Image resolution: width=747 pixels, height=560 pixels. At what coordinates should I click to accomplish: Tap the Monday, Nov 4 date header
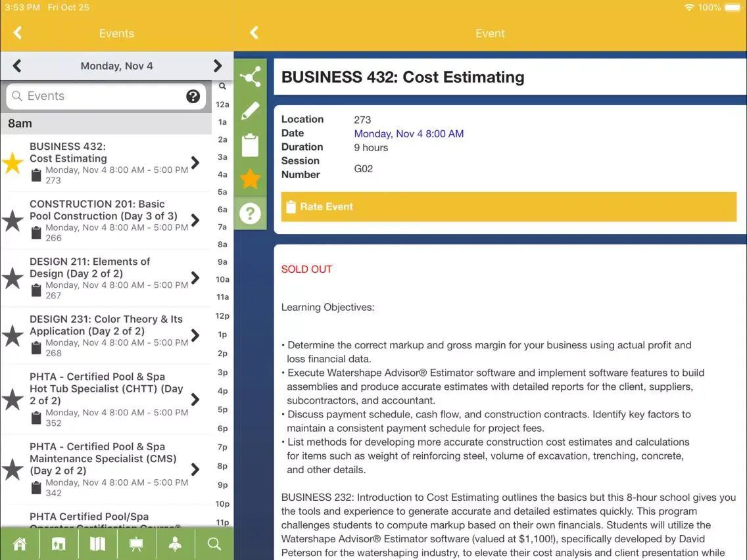pos(117,66)
